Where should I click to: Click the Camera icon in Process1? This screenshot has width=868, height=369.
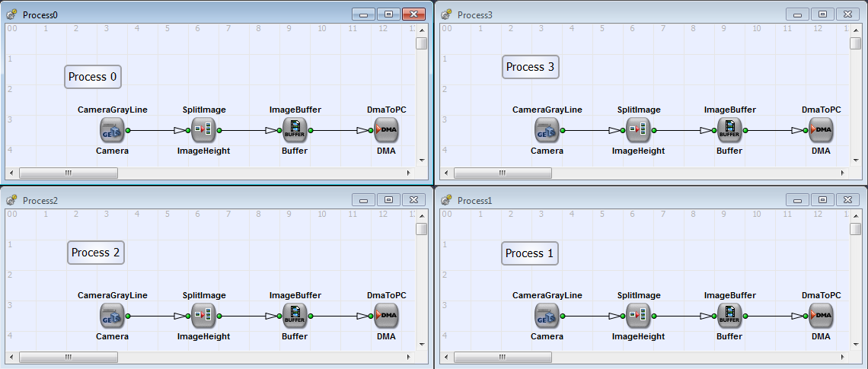[547, 316]
